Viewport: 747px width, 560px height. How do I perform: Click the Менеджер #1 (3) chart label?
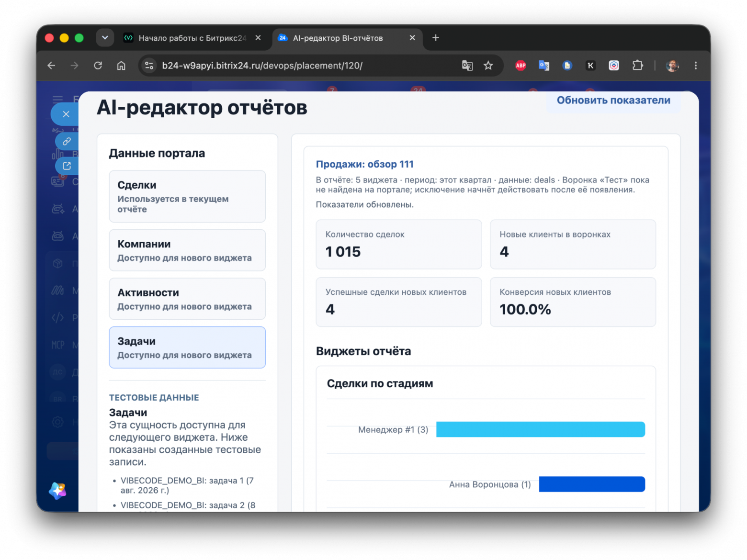393,430
